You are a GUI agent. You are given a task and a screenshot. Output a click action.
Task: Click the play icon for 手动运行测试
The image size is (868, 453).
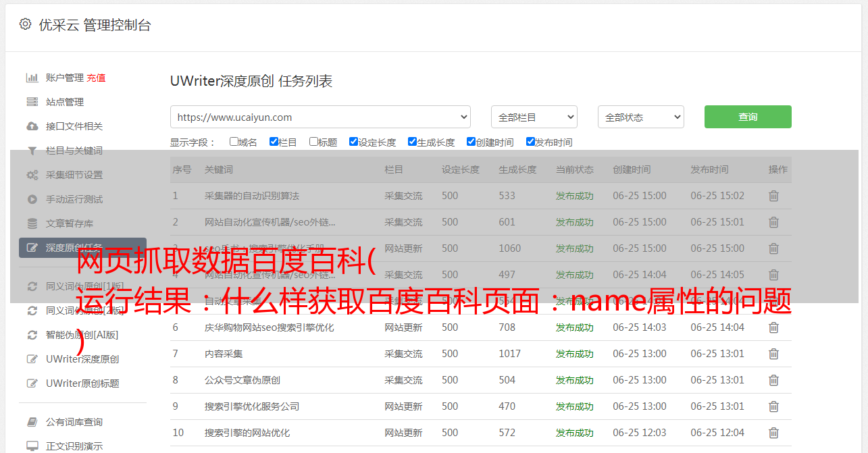click(32, 199)
